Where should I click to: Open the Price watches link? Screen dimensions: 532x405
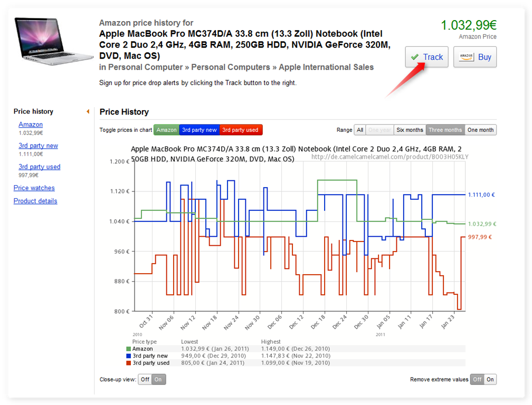coord(34,188)
